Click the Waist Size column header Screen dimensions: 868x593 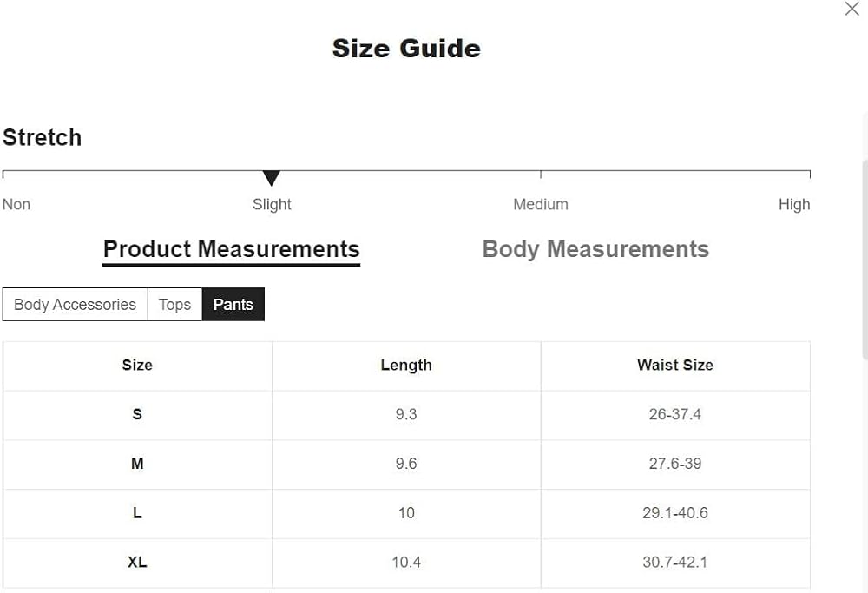[674, 366]
